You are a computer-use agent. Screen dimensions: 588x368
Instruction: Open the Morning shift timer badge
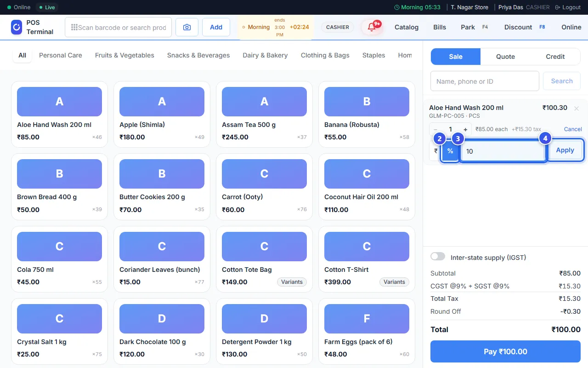pyautogui.click(x=276, y=27)
